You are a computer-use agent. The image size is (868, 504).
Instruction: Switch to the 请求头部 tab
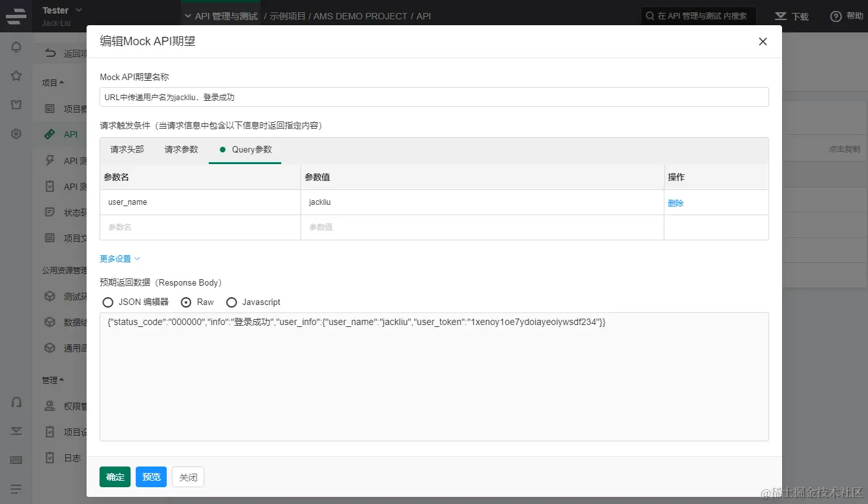coord(127,149)
